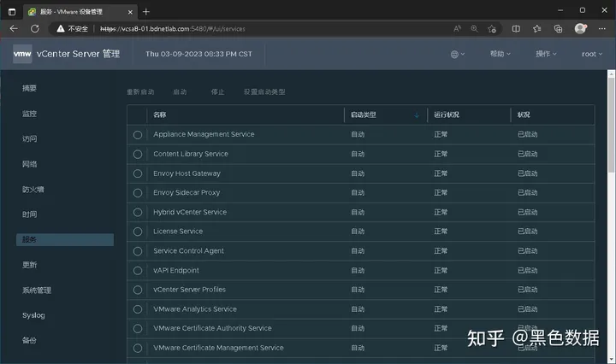616x364 pixels.
Task: Open split screen view icon
Action: pos(516,29)
